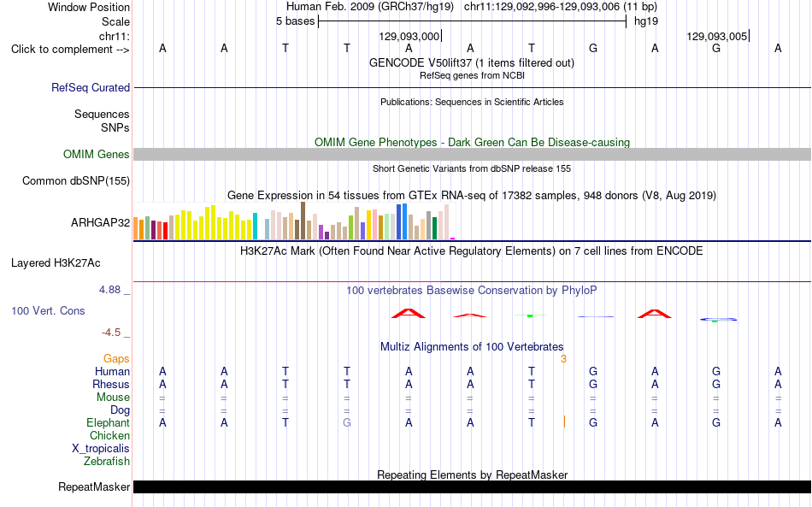Select the Zebrafish species label
The image size is (812, 507).
click(x=107, y=462)
